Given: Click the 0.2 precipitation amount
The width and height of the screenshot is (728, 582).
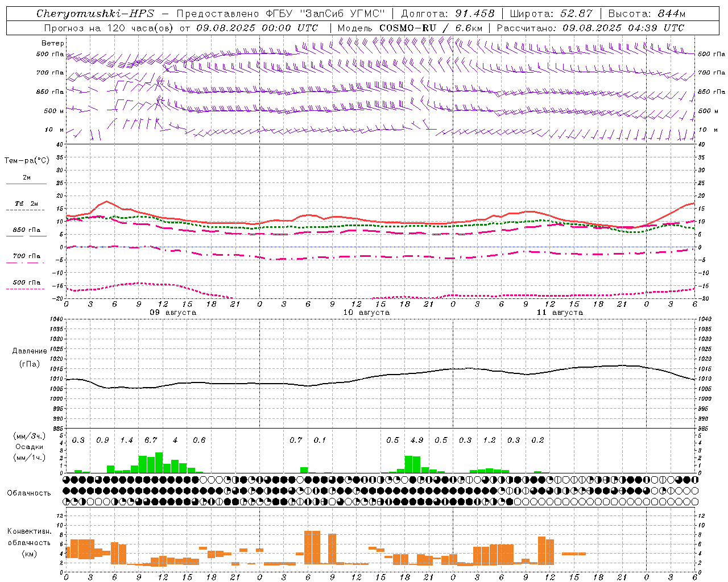Looking at the screenshot, I should pos(537,440).
